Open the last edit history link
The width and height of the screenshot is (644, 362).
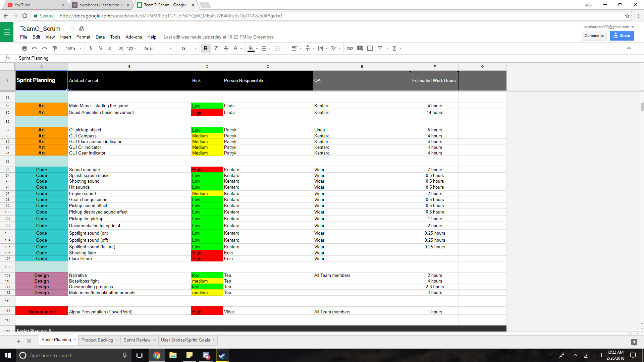pyautogui.click(x=218, y=37)
